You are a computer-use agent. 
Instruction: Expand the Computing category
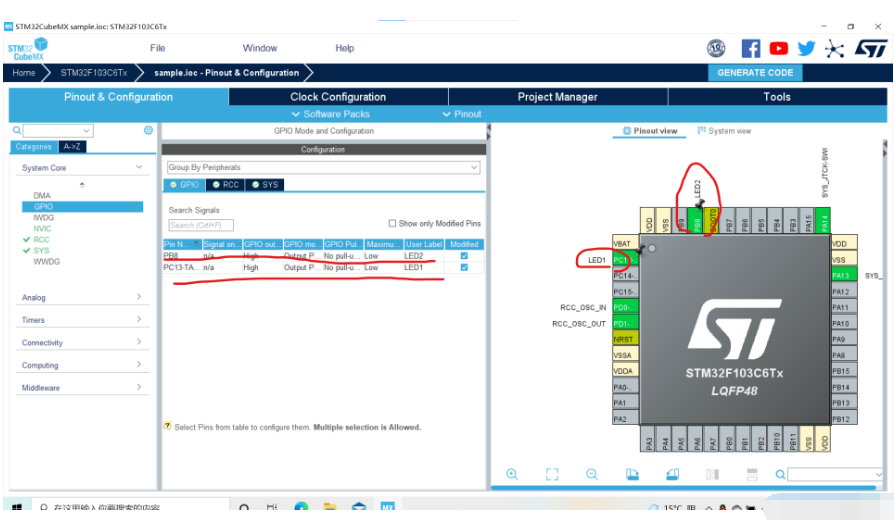coord(82,365)
